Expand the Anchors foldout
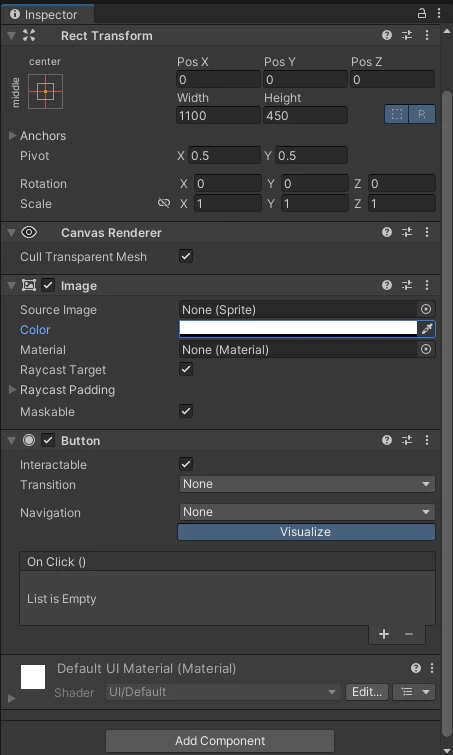Viewport: 453px width, 755px height. click(13, 136)
